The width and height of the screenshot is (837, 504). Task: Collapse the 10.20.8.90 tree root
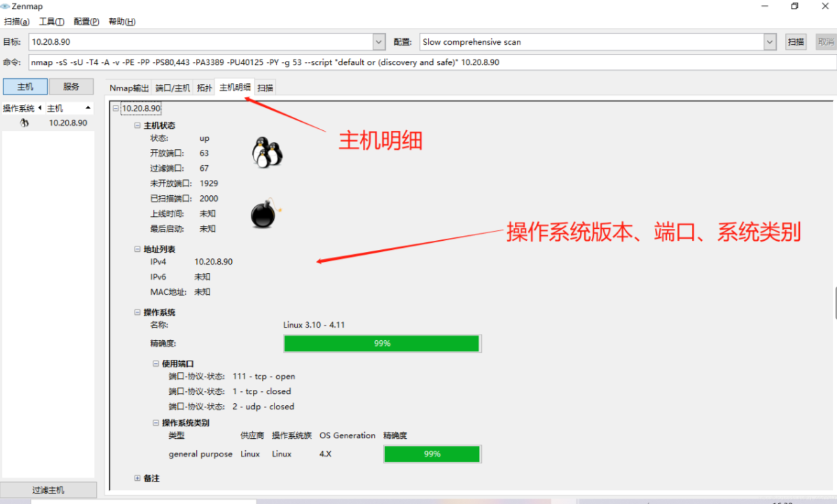pos(116,108)
